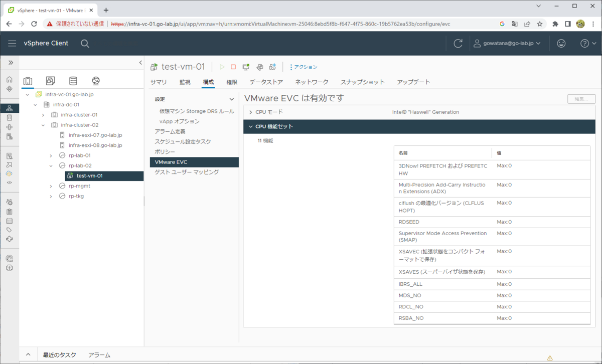Image resolution: width=602 pixels, height=364 pixels.
Task: Switch to the 監視 tab
Action: pos(185,82)
